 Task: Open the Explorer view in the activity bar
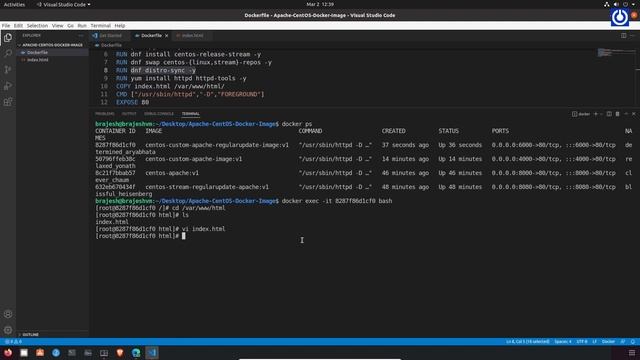8,38
